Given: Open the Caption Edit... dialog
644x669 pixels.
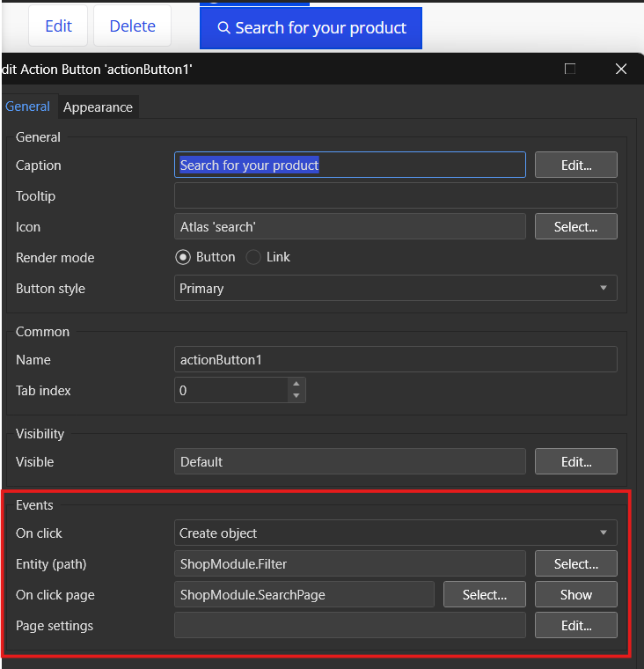Looking at the screenshot, I should tap(575, 165).
